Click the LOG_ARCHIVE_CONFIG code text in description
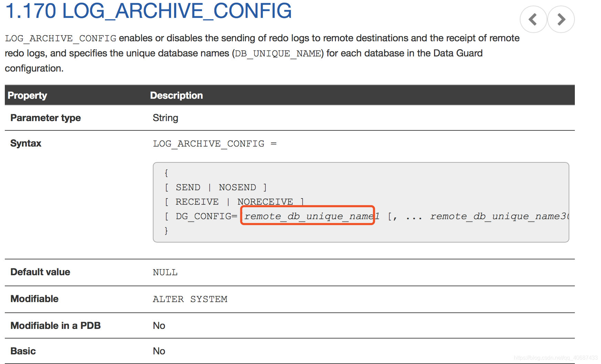Screen dimensions: 601x364 click(x=60, y=38)
